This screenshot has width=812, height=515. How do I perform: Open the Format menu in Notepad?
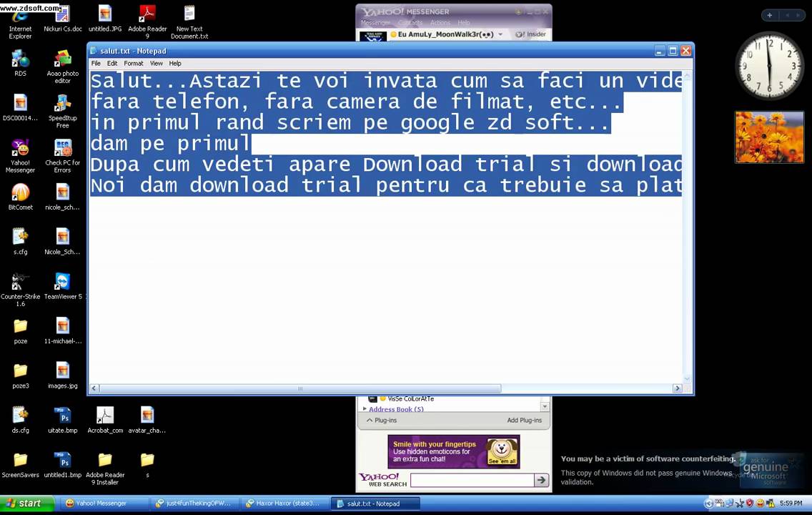134,63
